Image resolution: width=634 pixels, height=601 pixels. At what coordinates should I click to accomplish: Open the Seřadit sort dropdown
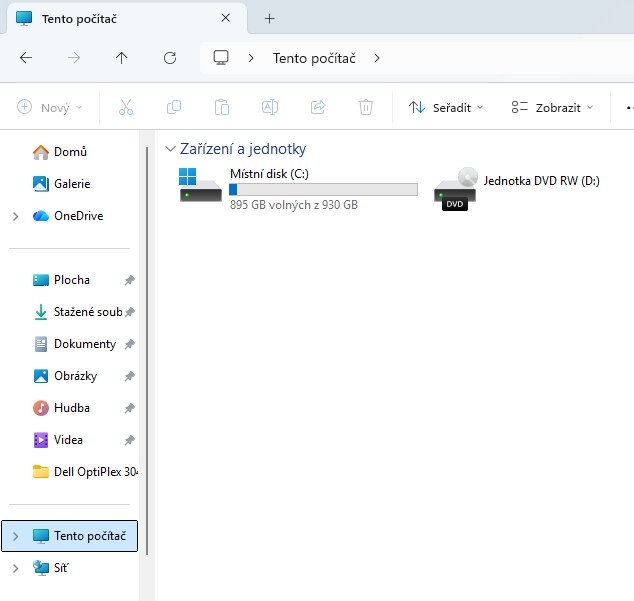point(445,107)
